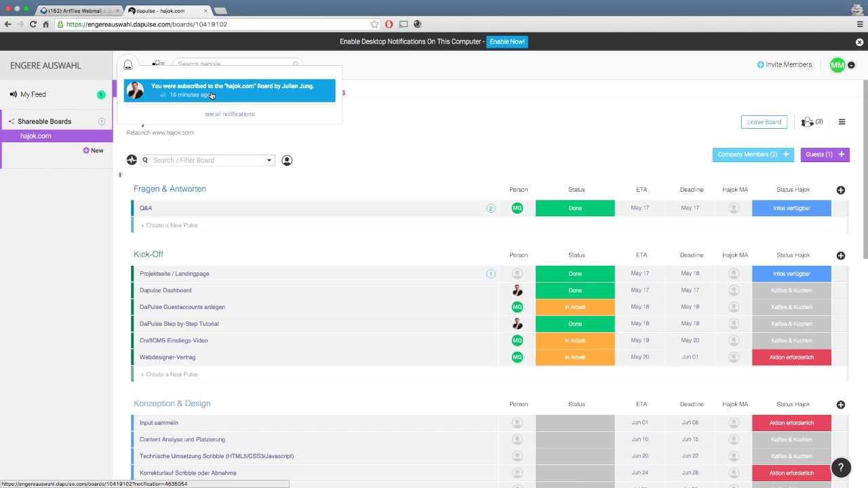Dismiss the desktop notifications banner
The width and height of the screenshot is (868, 488).
pos(859,42)
